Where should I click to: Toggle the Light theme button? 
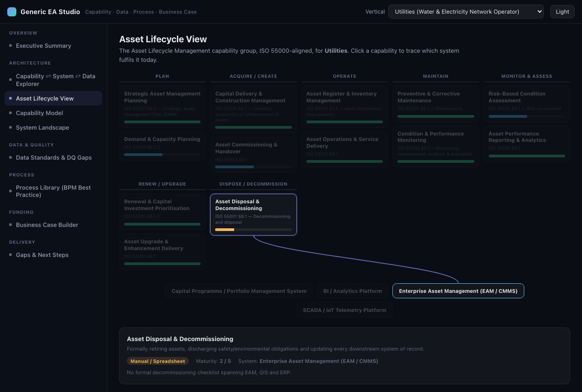(562, 12)
